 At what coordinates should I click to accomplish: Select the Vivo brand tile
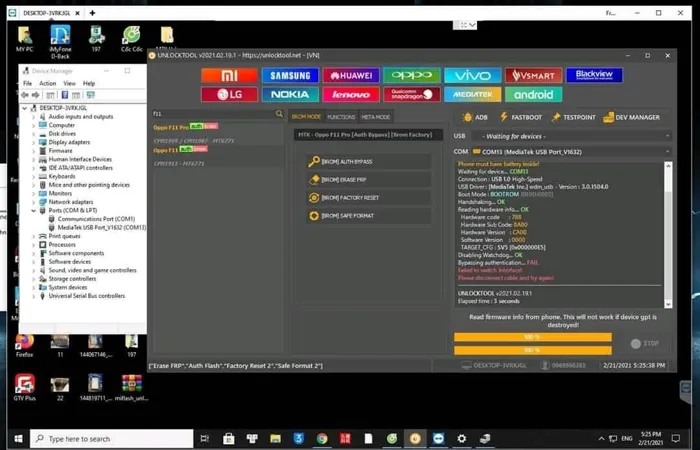pos(472,75)
